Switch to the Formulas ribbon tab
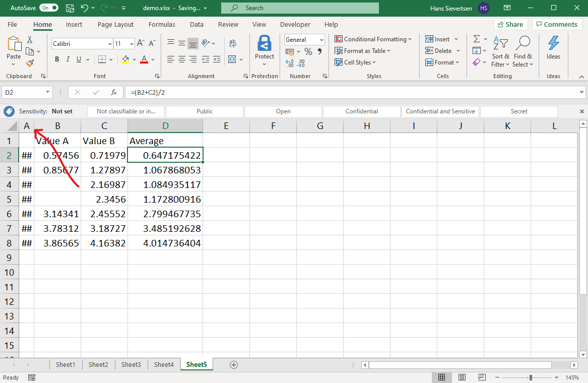The height and width of the screenshot is (383, 588). pyautogui.click(x=162, y=24)
